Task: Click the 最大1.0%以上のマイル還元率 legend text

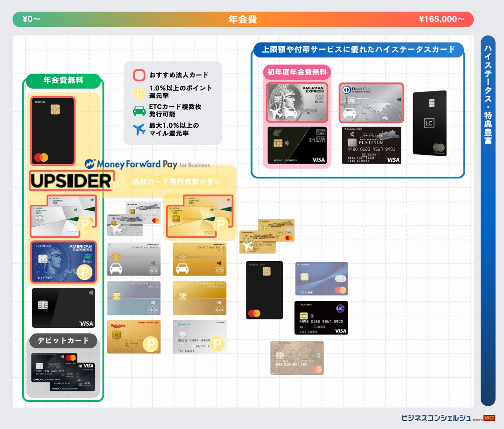Action: click(x=174, y=129)
